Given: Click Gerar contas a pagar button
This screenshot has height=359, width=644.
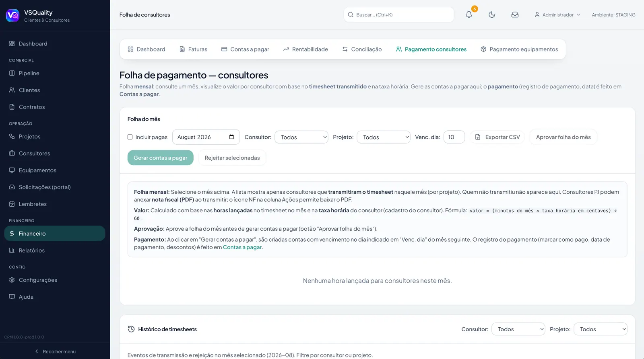Looking at the screenshot, I should tap(161, 158).
